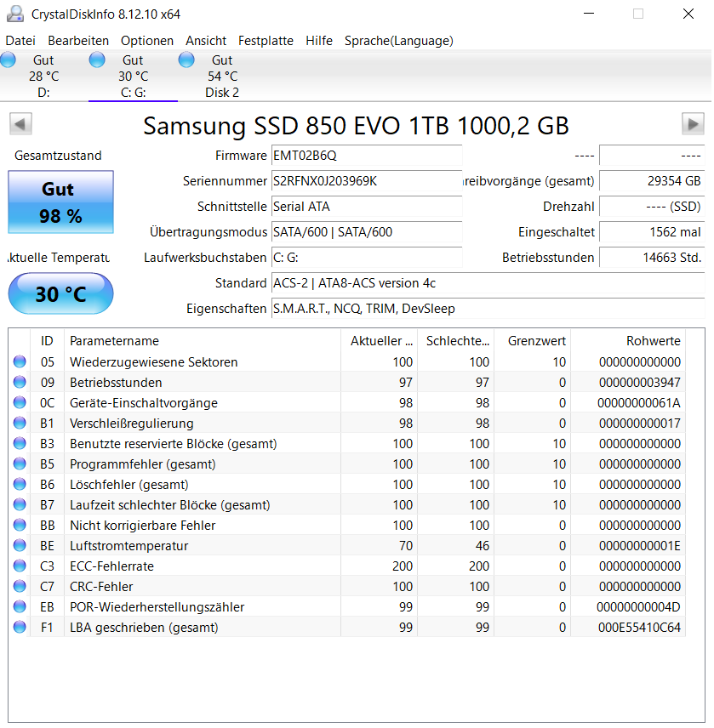The height and width of the screenshot is (728, 714).
Task: Click the serial number field S2RFNX0J203969K
Action: pos(367,181)
